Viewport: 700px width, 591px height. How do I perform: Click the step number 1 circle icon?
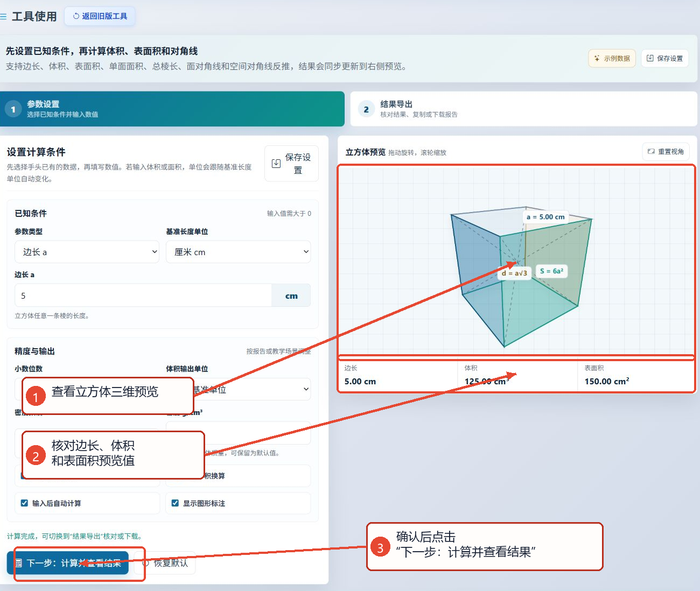coord(13,109)
